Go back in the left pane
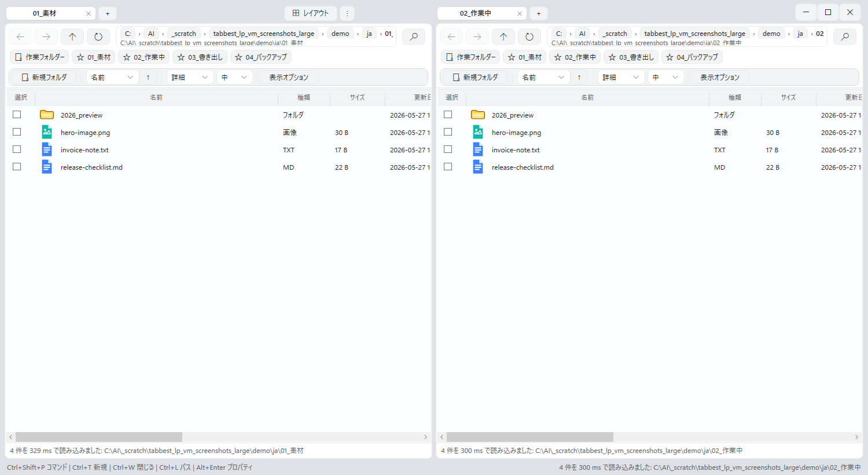868x475 pixels. point(20,36)
